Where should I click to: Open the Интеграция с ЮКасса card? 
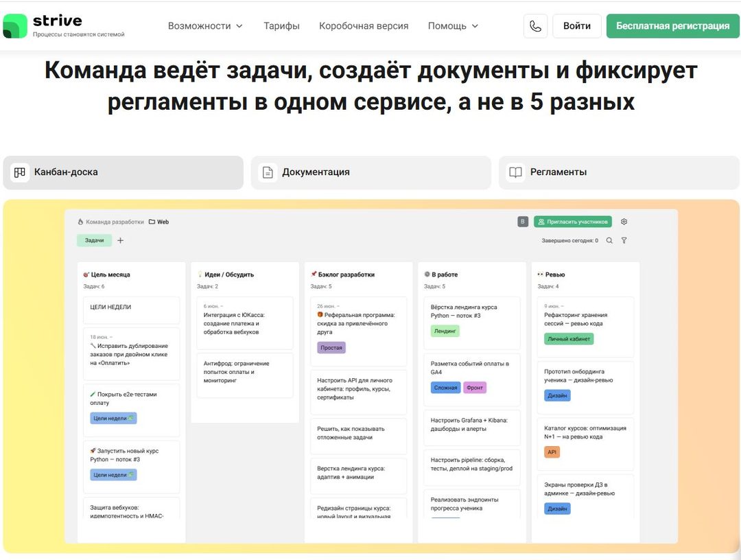245,323
